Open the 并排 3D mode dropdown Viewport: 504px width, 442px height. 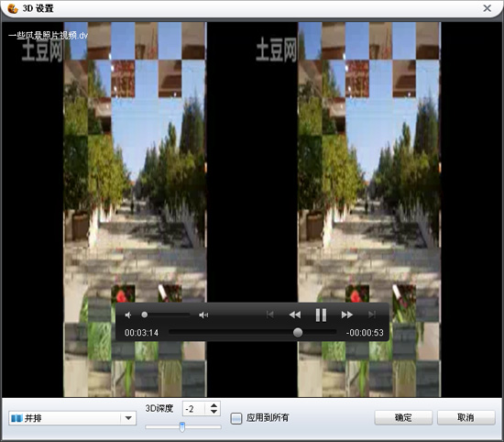click(x=72, y=418)
